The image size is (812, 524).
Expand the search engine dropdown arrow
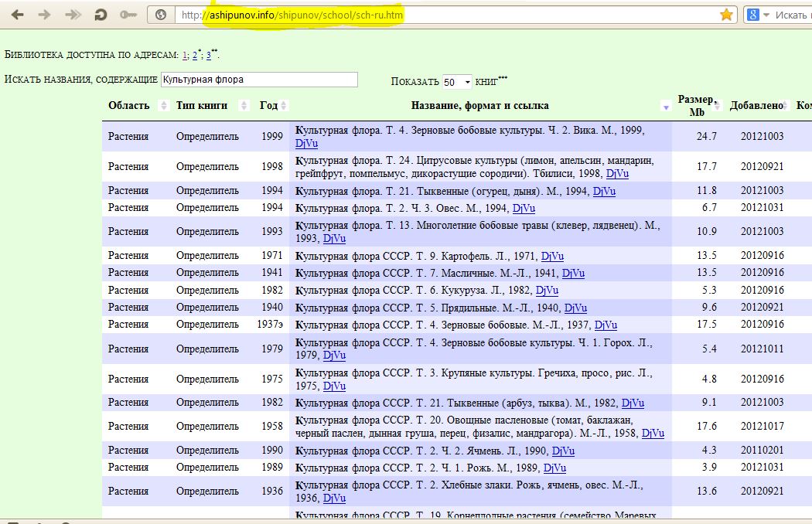coord(766,15)
